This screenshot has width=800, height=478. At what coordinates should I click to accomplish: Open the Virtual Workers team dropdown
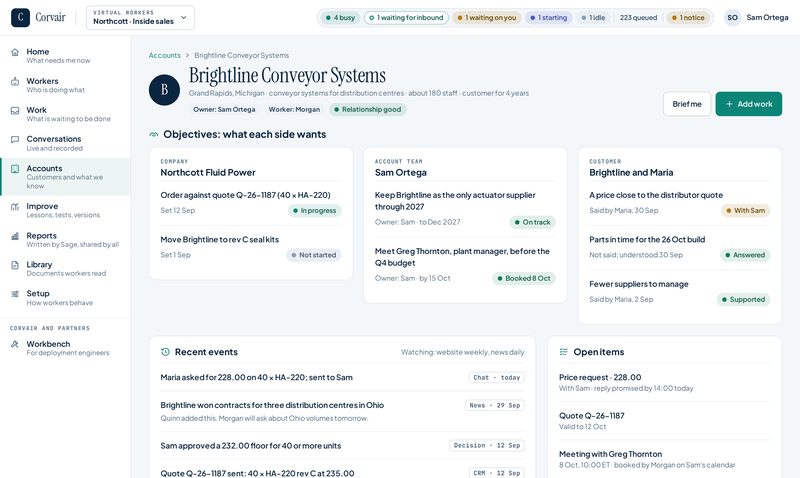[140, 17]
